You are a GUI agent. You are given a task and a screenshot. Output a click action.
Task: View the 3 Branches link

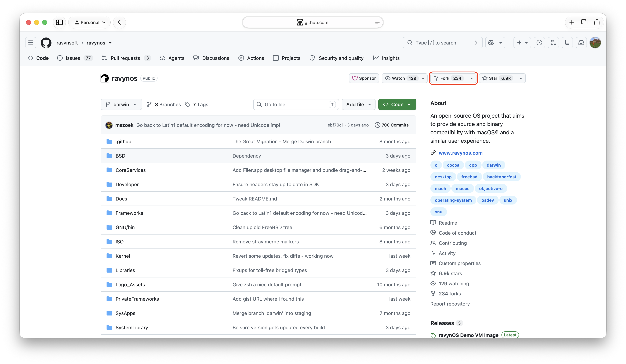tap(164, 105)
